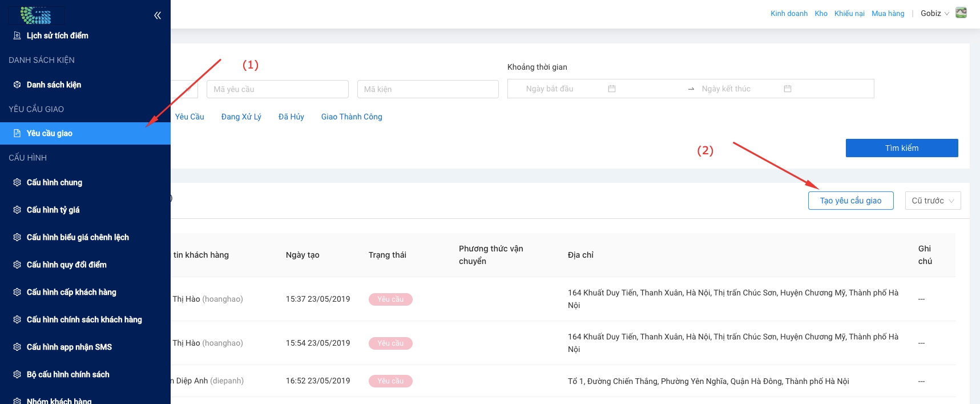Open Cấu hình quy đổi điểm
The height and width of the screenshot is (404, 980).
click(66, 265)
